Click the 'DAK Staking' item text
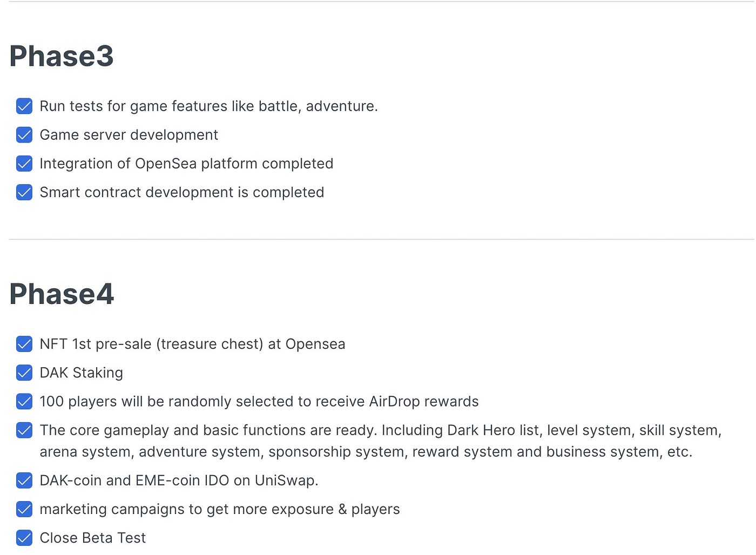 pyautogui.click(x=82, y=373)
